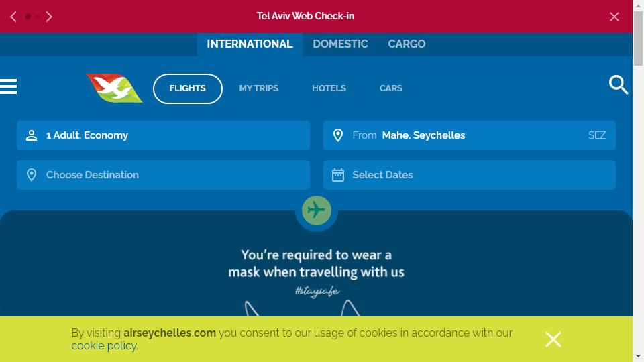This screenshot has height=362, width=644.
Task: Select the first banner carousel dot
Action: pyautogui.click(x=28, y=17)
